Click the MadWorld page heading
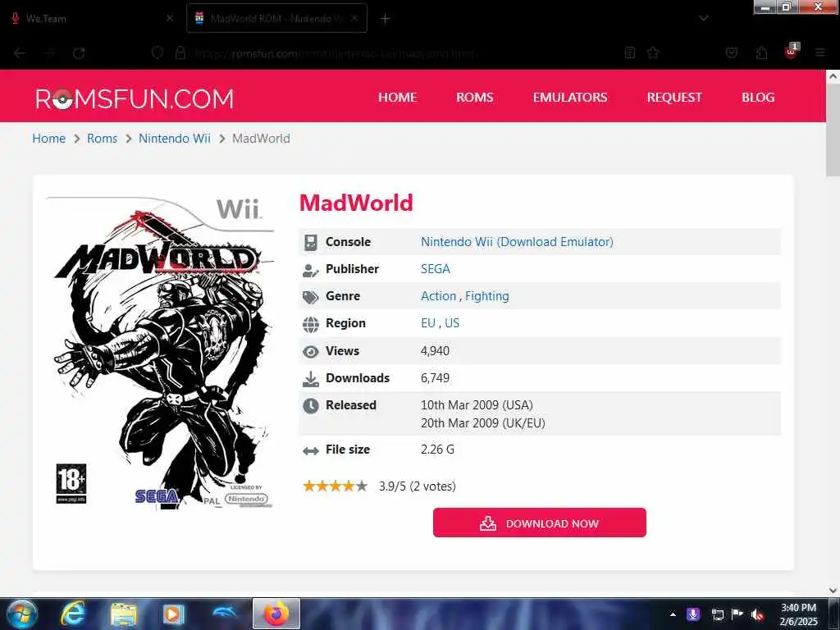The width and height of the screenshot is (840, 630). point(356,203)
